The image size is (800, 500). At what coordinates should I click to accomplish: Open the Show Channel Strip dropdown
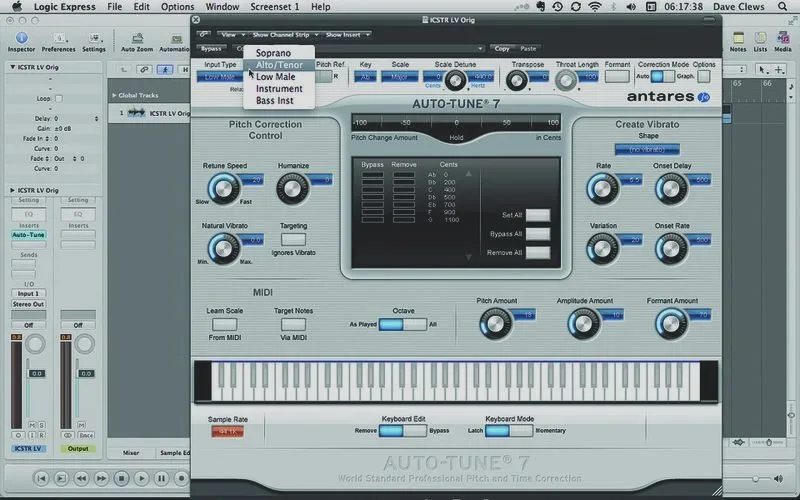[285, 34]
